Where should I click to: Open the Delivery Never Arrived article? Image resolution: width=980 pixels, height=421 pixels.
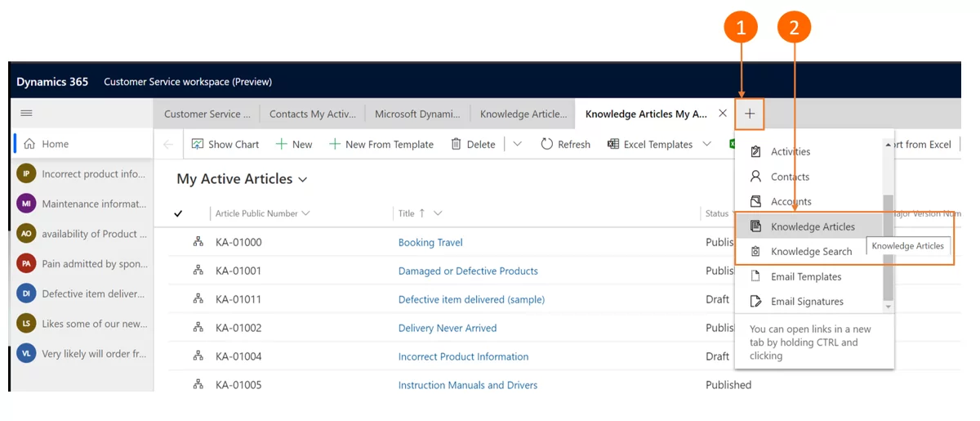448,329
